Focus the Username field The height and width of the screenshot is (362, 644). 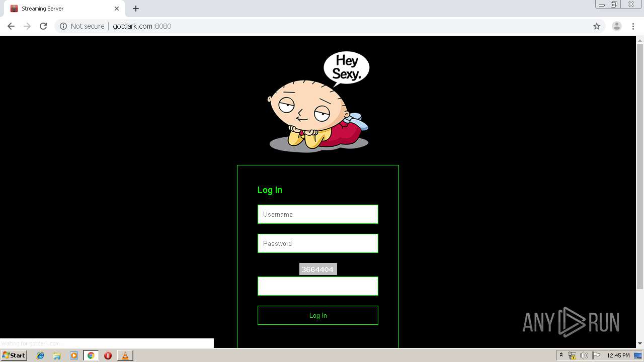coord(318,214)
